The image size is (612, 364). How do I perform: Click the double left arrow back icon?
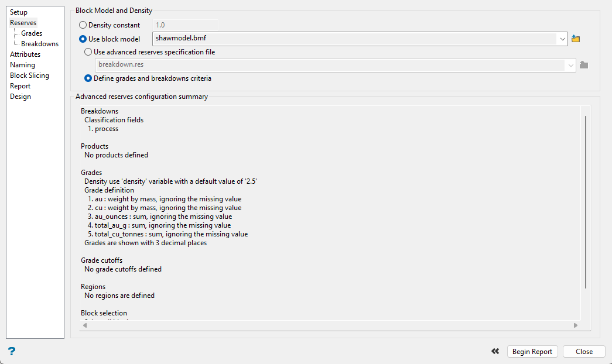pyautogui.click(x=495, y=351)
